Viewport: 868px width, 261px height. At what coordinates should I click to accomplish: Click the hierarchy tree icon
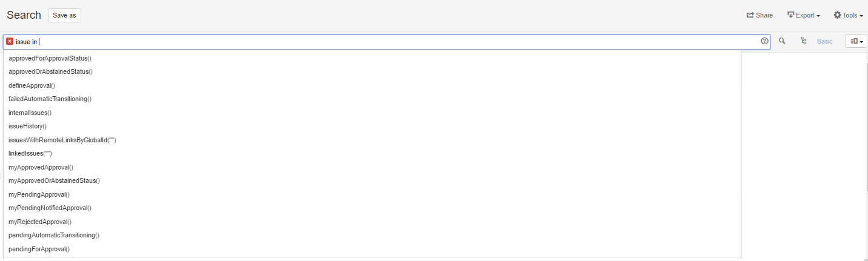coord(803,41)
